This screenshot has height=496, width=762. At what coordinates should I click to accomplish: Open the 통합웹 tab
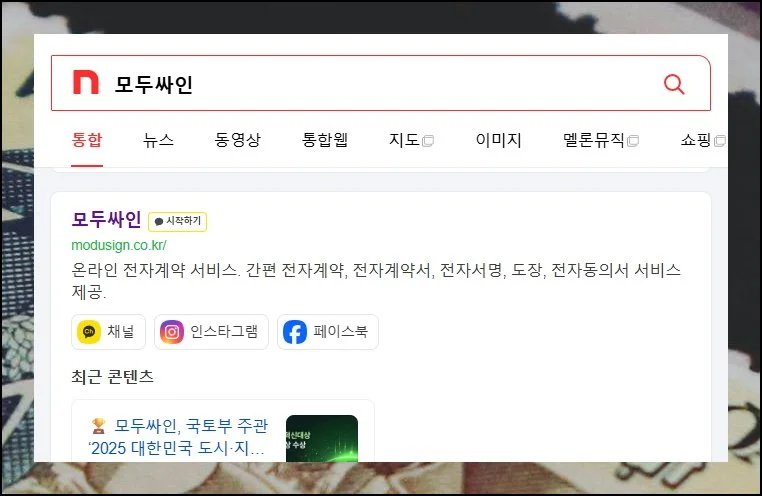325,140
